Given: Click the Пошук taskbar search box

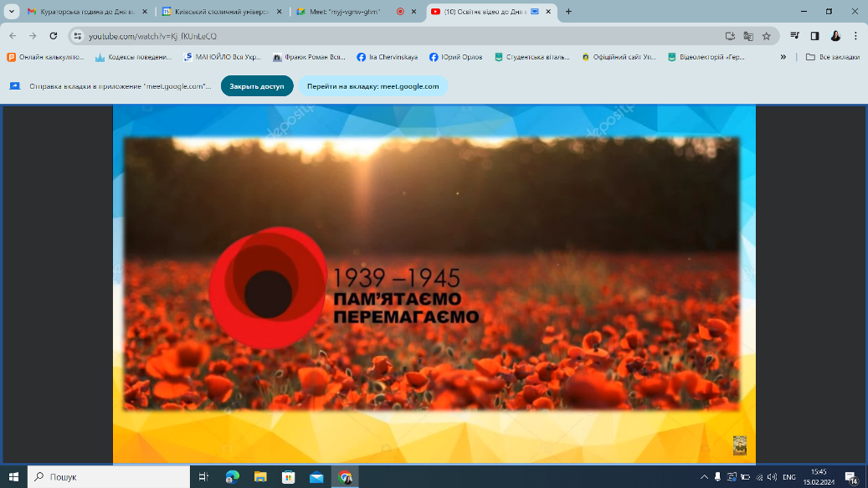Looking at the screenshot, I should click(x=109, y=476).
